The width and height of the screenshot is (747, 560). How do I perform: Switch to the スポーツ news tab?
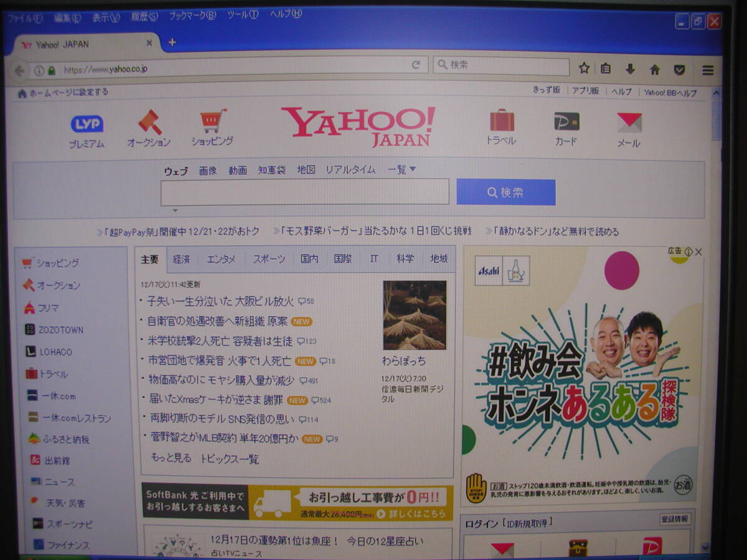click(269, 259)
